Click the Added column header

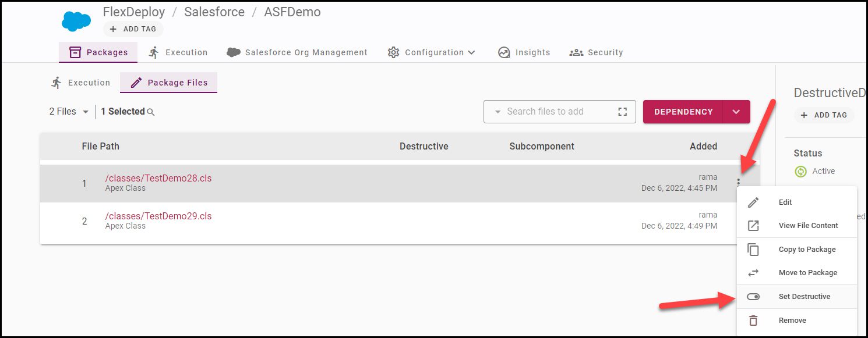tap(704, 147)
